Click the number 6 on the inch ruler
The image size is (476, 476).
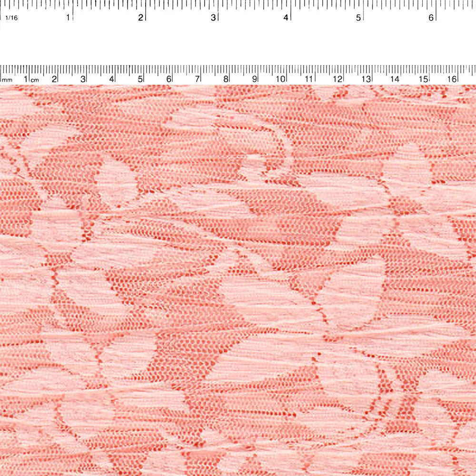pyautogui.click(x=431, y=18)
